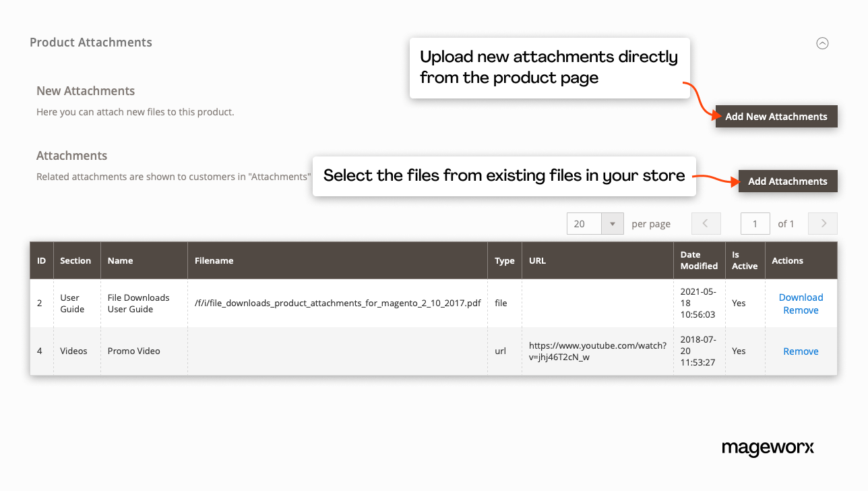The width and height of the screenshot is (868, 491).
Task: Open the Promo Video YouTube URL
Action: tap(596, 351)
